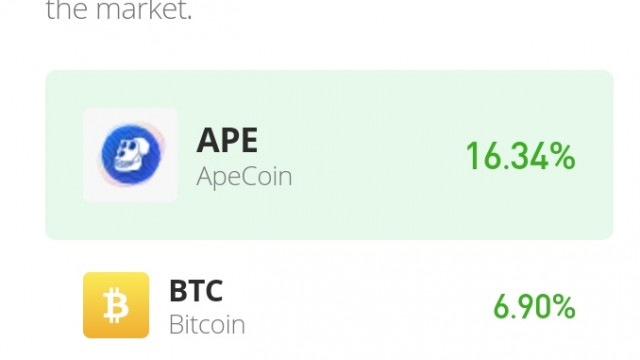Viewport: 640px width, 360px height.
Task: Select the 16.34% gain value
Action: coord(521,156)
